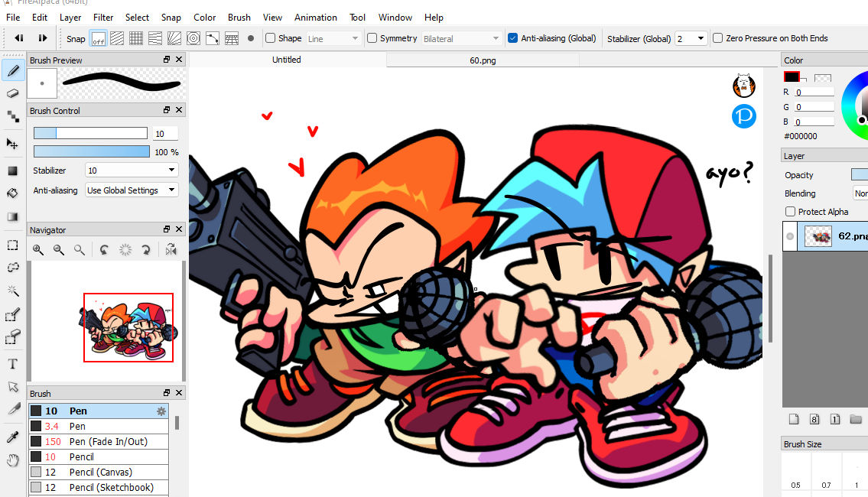Image resolution: width=868 pixels, height=497 pixels.
Task: Enable parallel lines snap
Action: pyautogui.click(x=117, y=38)
